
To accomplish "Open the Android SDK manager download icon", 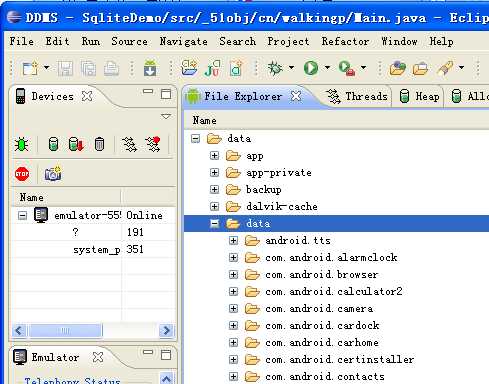I will coord(150,68).
